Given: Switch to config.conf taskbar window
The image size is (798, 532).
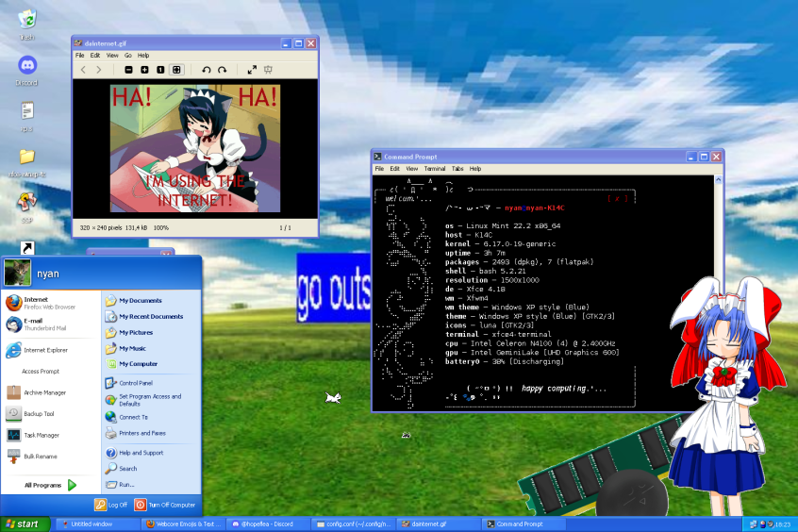Looking at the screenshot, I should pos(354,524).
